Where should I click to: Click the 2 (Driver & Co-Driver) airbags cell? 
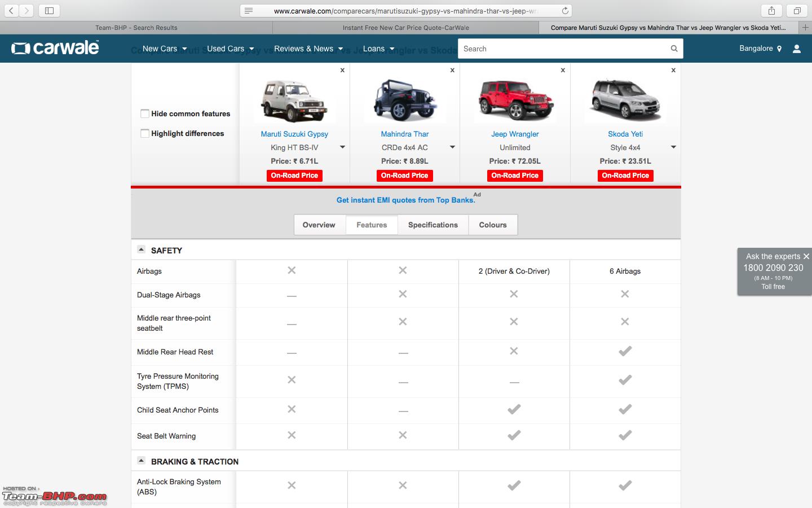514,271
